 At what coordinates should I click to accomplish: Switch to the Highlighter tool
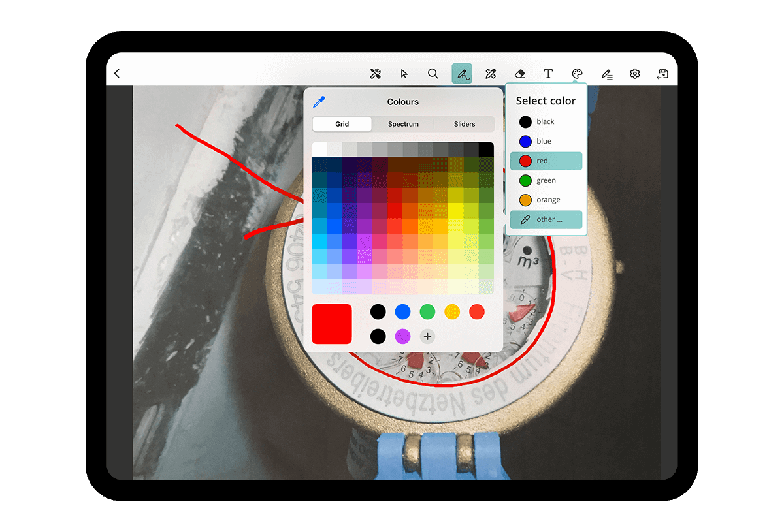click(x=491, y=74)
